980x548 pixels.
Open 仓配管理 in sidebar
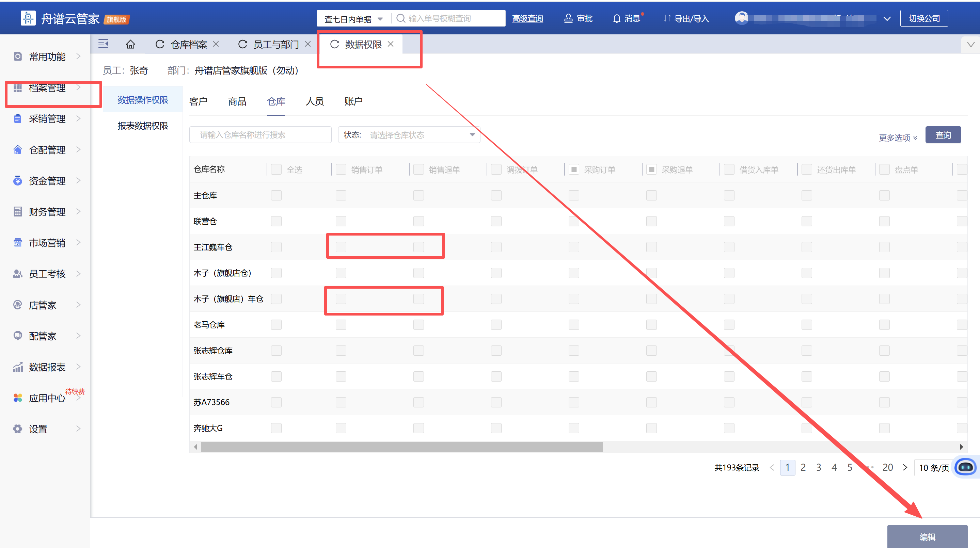(47, 150)
